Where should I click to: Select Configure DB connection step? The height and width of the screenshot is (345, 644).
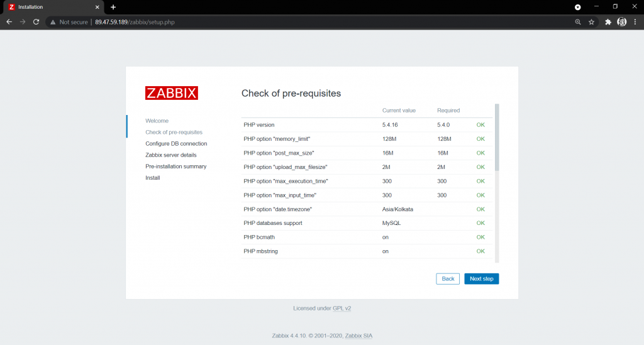pos(176,143)
